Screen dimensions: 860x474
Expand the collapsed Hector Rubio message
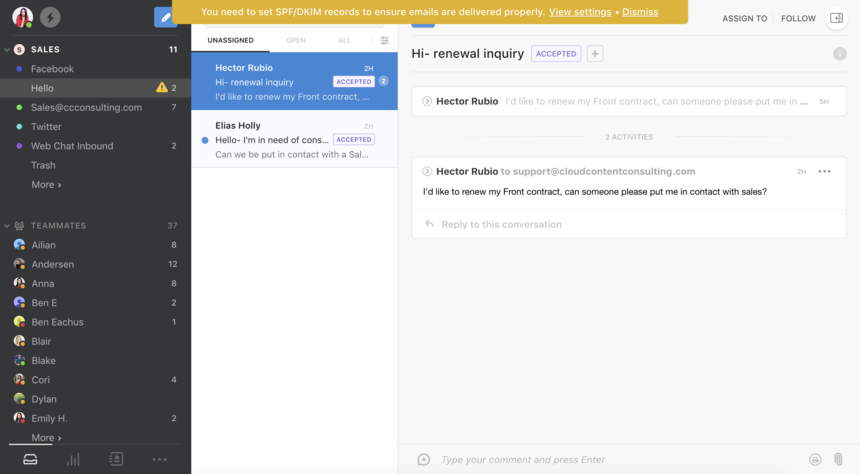click(x=427, y=101)
